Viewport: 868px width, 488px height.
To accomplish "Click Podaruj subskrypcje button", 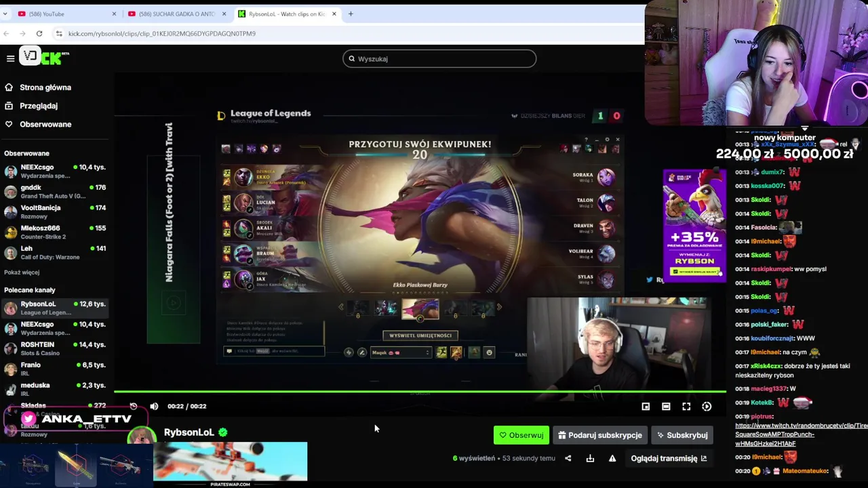I will [x=600, y=435].
